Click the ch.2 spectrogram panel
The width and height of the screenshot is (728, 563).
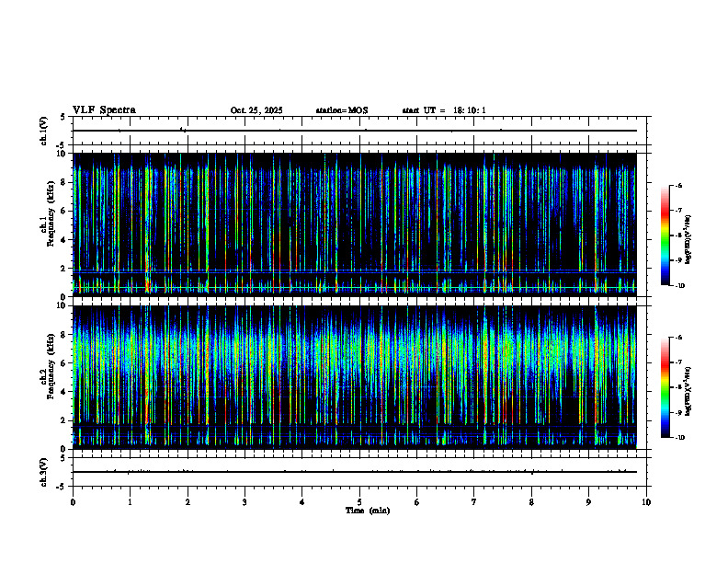click(355, 377)
